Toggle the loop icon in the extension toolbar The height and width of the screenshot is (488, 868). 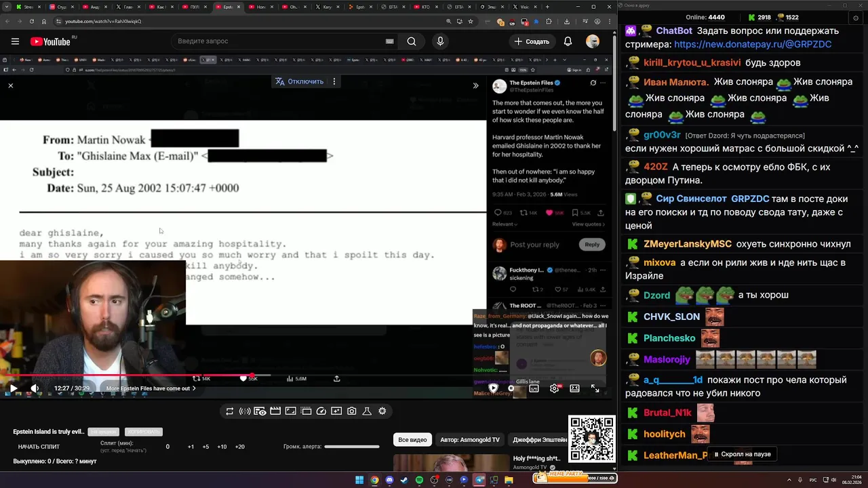click(x=230, y=411)
